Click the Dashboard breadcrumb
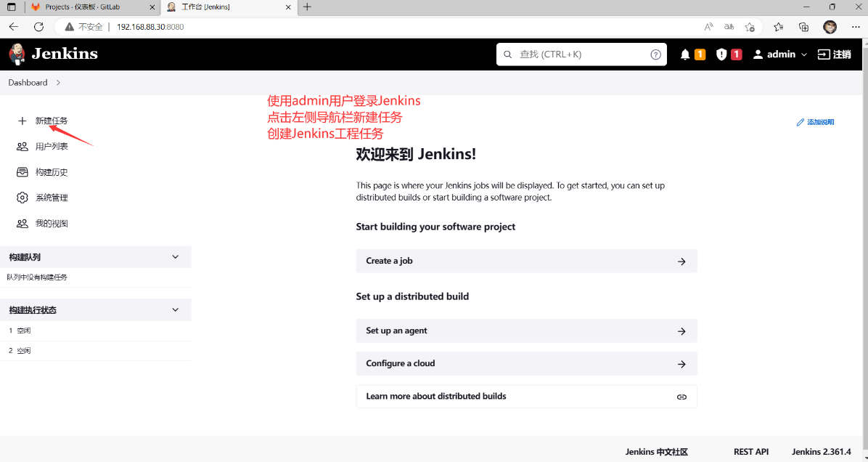868x462 pixels. point(28,83)
